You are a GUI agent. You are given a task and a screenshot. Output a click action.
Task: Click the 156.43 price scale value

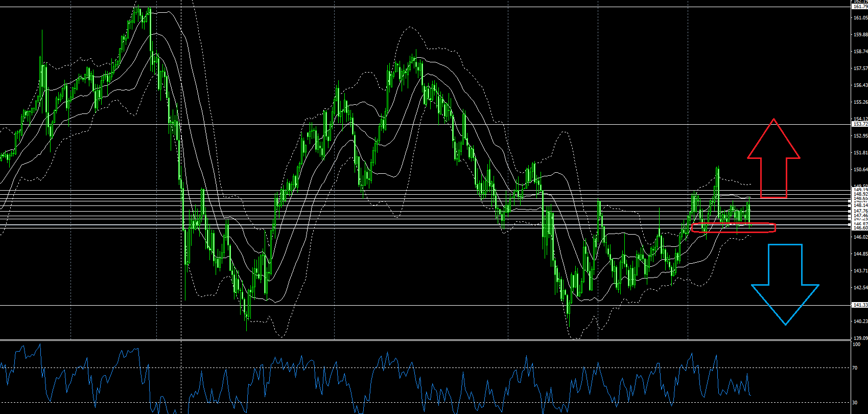(860, 85)
